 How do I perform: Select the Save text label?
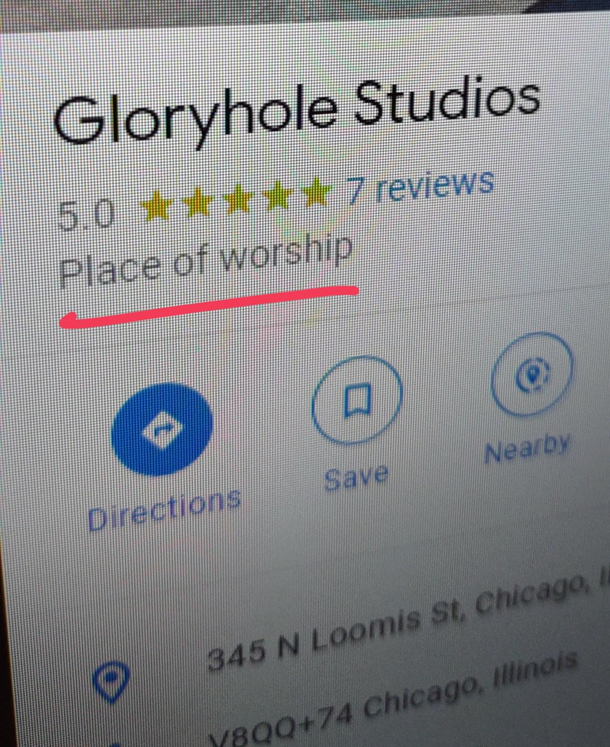[x=356, y=477]
